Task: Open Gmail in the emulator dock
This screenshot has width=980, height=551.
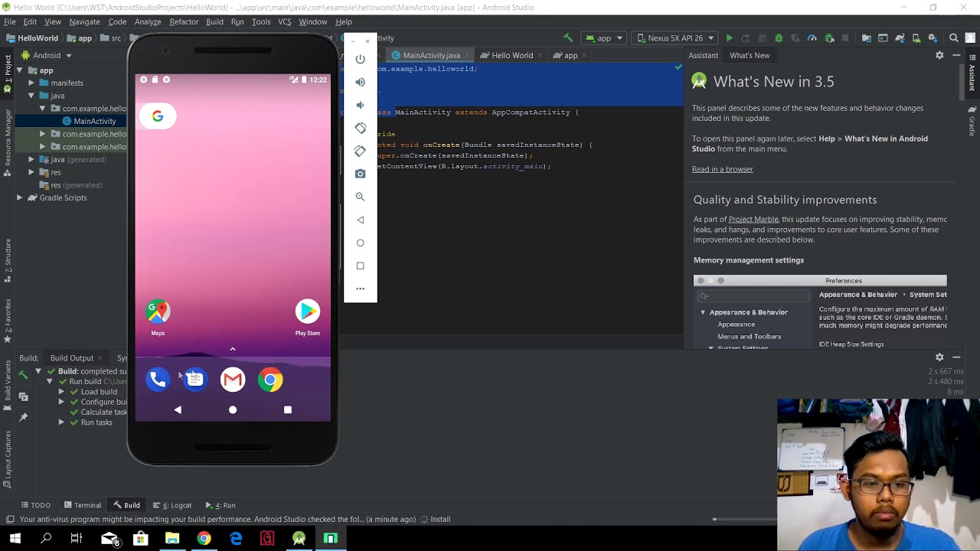Action: pyautogui.click(x=233, y=380)
